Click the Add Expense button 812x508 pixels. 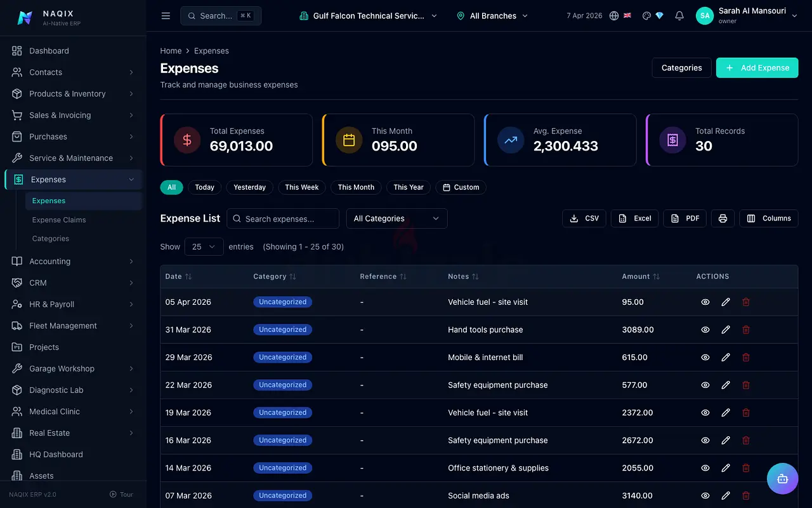point(757,68)
